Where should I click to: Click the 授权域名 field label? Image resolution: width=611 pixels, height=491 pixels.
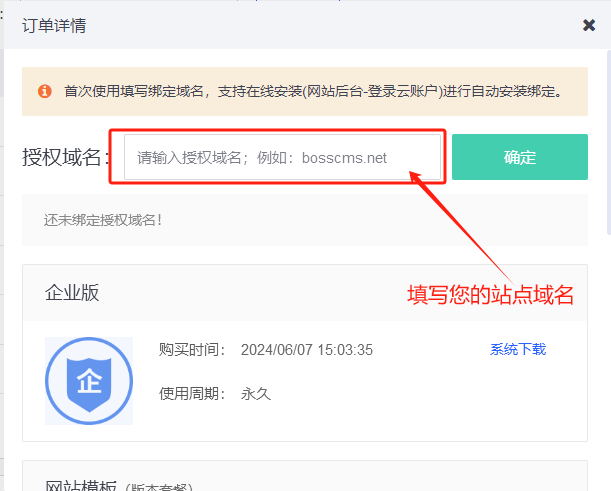click(x=64, y=158)
